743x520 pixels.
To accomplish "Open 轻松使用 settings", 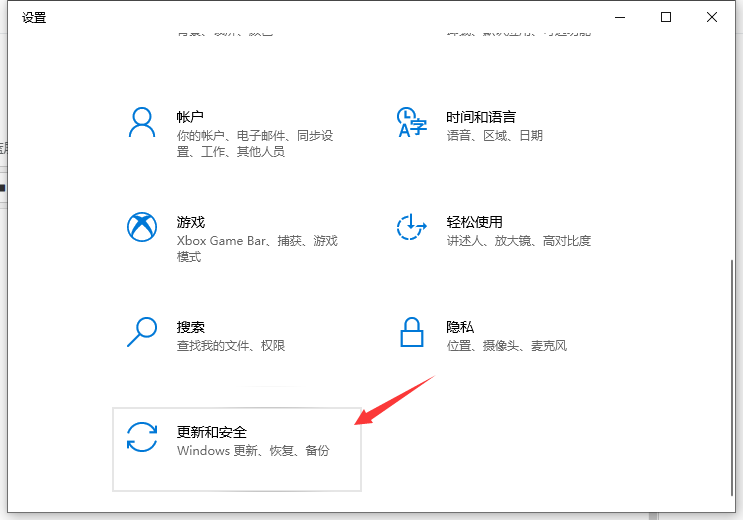I will 474,222.
